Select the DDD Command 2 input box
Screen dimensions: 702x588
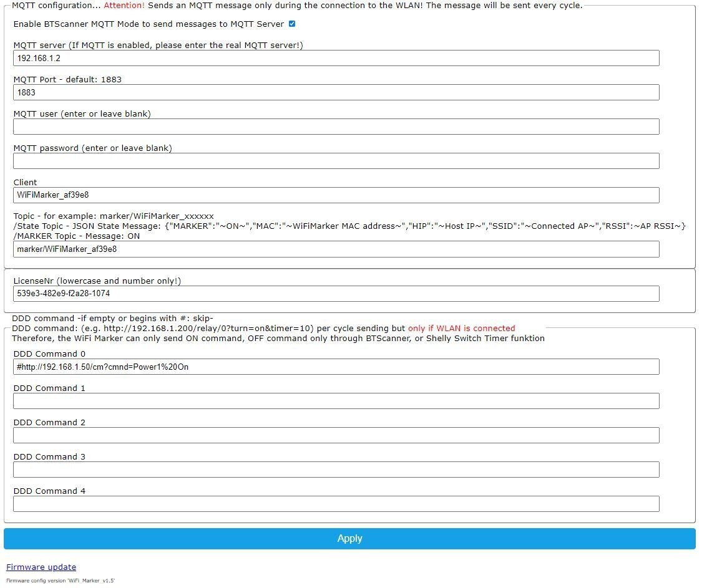coord(336,435)
